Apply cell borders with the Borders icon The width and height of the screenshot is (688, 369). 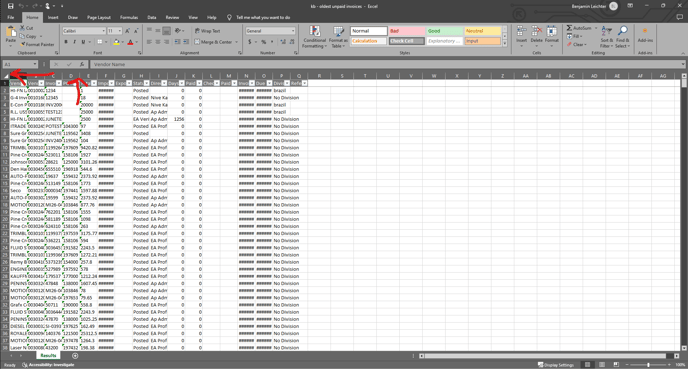pos(100,42)
